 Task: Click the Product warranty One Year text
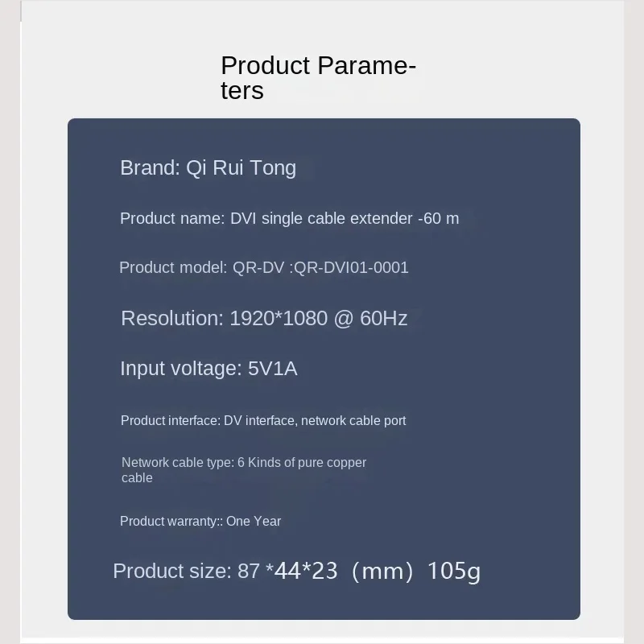pyautogui.click(x=200, y=521)
